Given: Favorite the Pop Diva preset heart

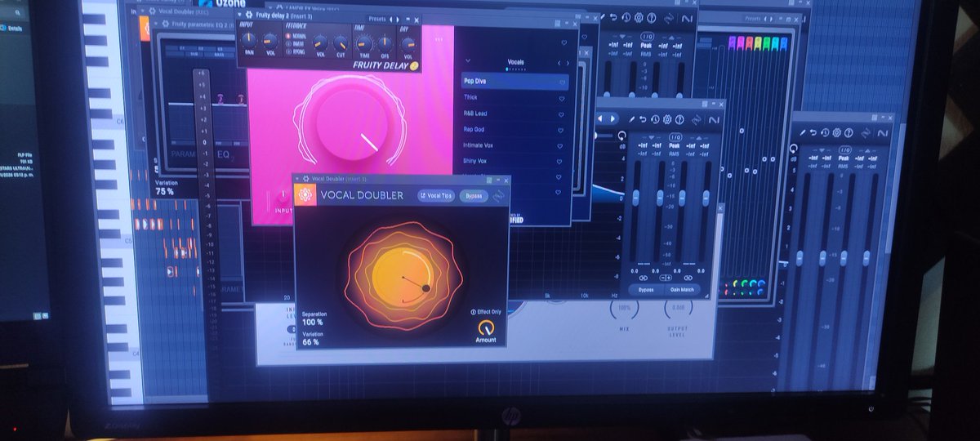Looking at the screenshot, I should pos(563,82).
